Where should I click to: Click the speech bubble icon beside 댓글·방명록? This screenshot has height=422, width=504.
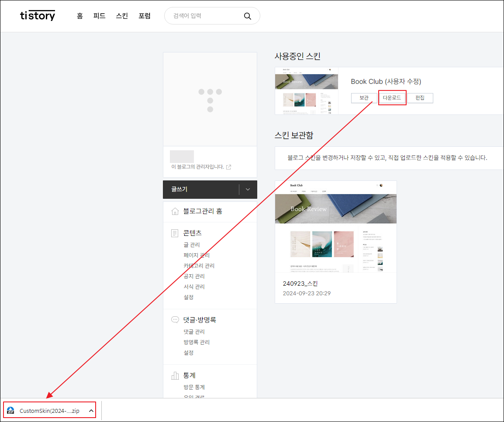(x=175, y=319)
